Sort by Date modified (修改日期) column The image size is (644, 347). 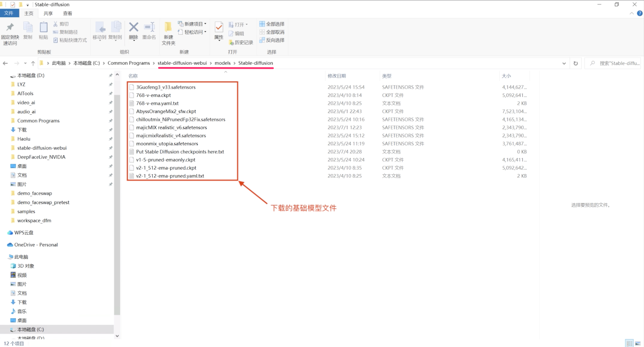click(x=337, y=76)
